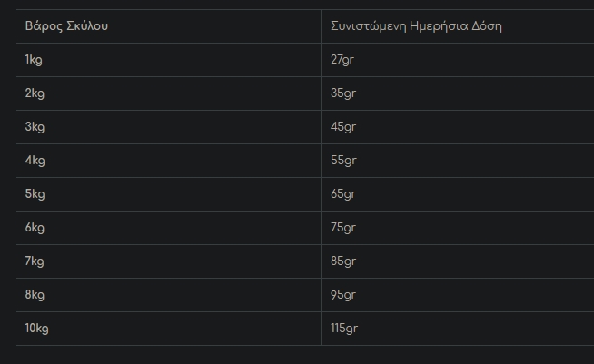Select the 6kg weight cell

pos(35,227)
